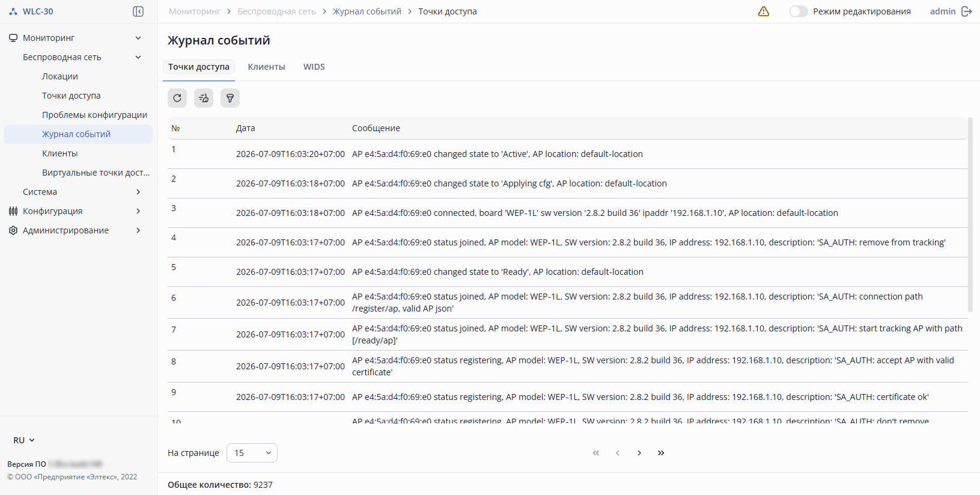
Task: Select row 7 start tracking AP message
Action: pyautogui.click(x=657, y=334)
